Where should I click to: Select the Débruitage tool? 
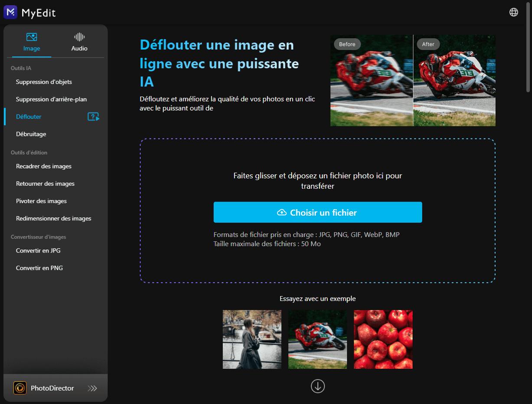pyautogui.click(x=31, y=134)
